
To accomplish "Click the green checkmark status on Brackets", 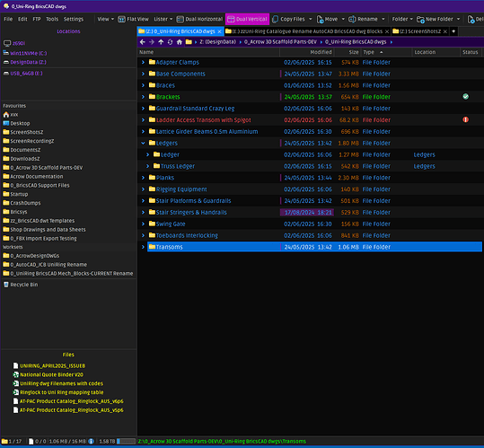I will point(465,97).
